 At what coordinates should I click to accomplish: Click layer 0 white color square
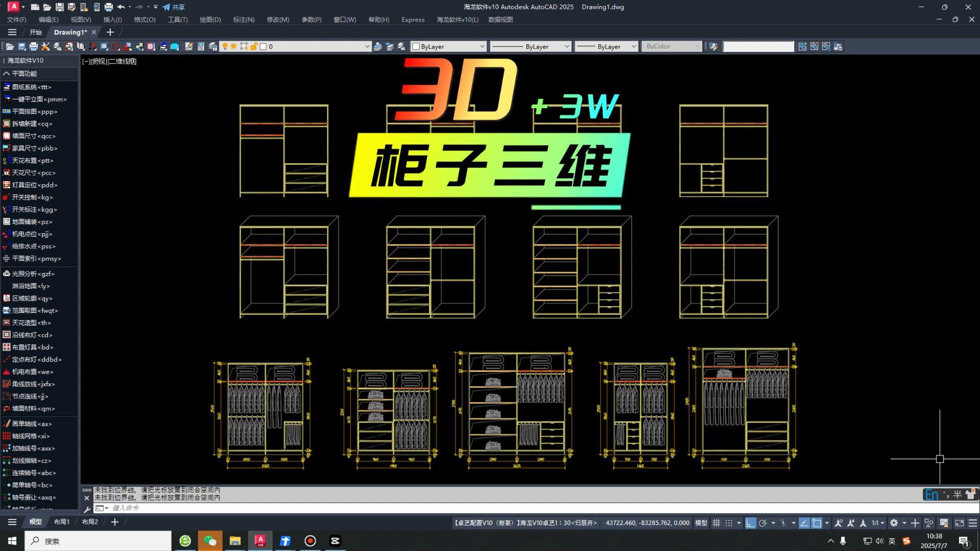(x=263, y=46)
